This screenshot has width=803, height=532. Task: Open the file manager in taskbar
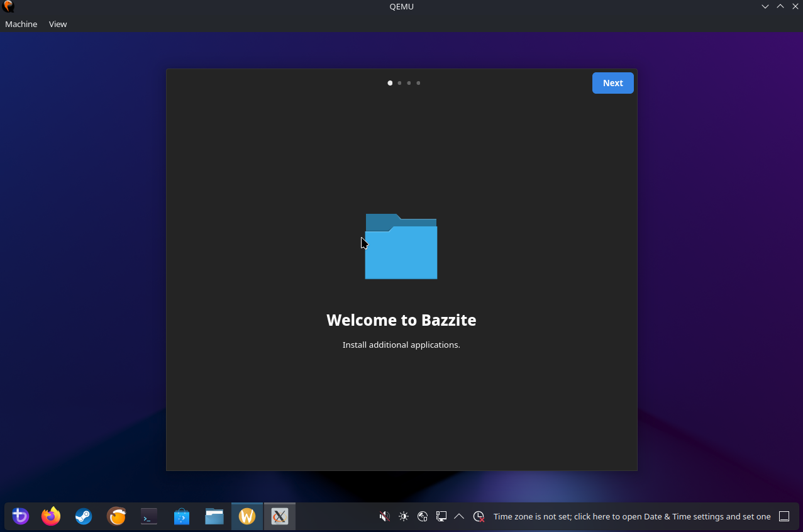[214, 516]
